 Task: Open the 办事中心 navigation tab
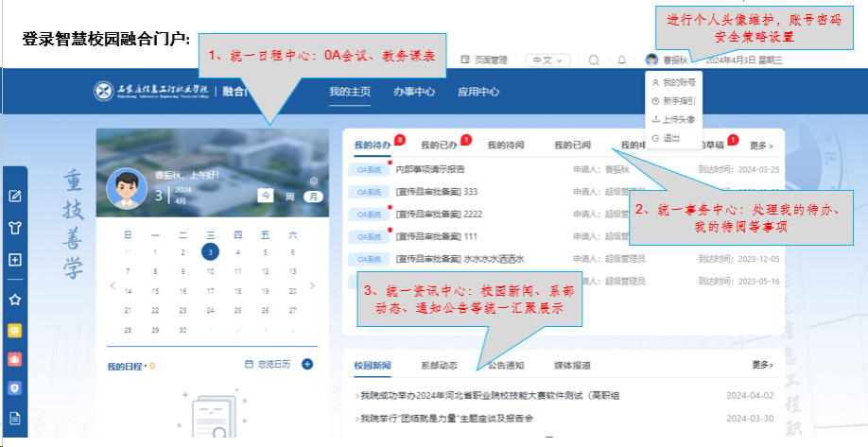(414, 92)
